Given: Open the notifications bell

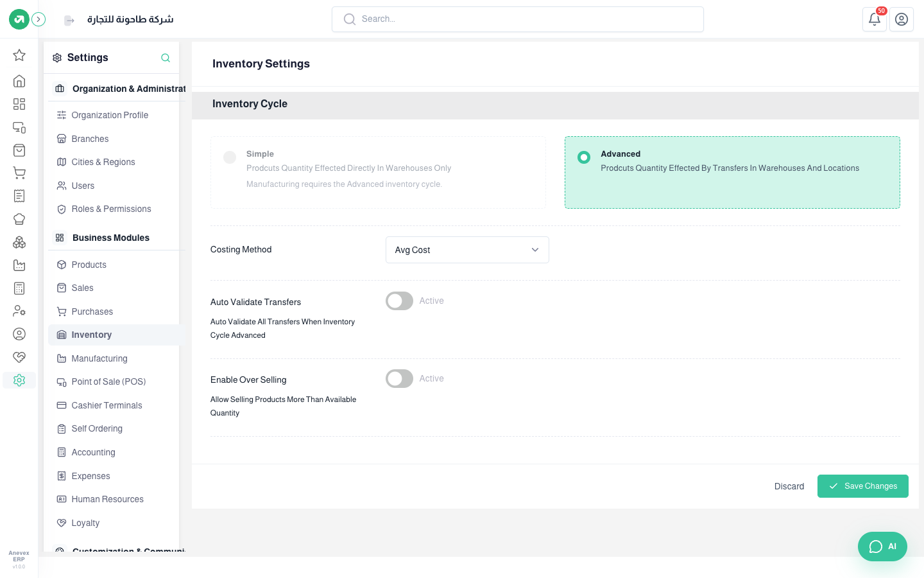Looking at the screenshot, I should tap(875, 19).
